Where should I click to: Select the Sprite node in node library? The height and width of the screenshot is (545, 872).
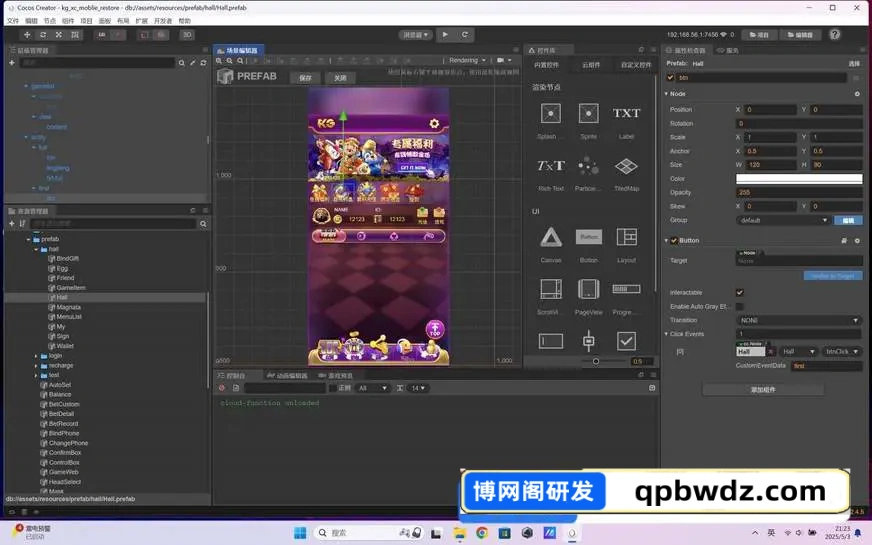click(588, 113)
